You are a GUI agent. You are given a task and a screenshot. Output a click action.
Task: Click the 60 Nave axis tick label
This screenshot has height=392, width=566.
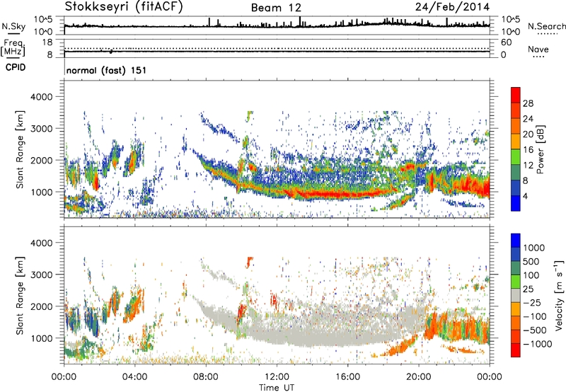tap(506, 42)
